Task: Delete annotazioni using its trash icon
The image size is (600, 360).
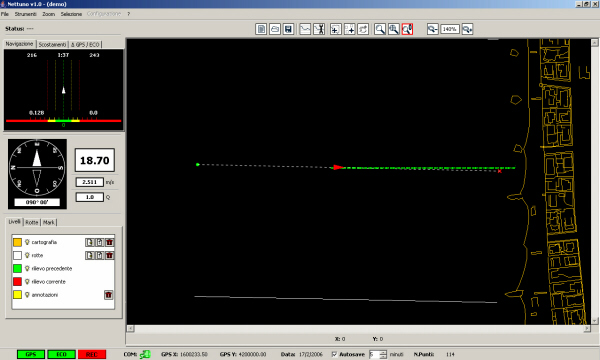Action: (109, 295)
